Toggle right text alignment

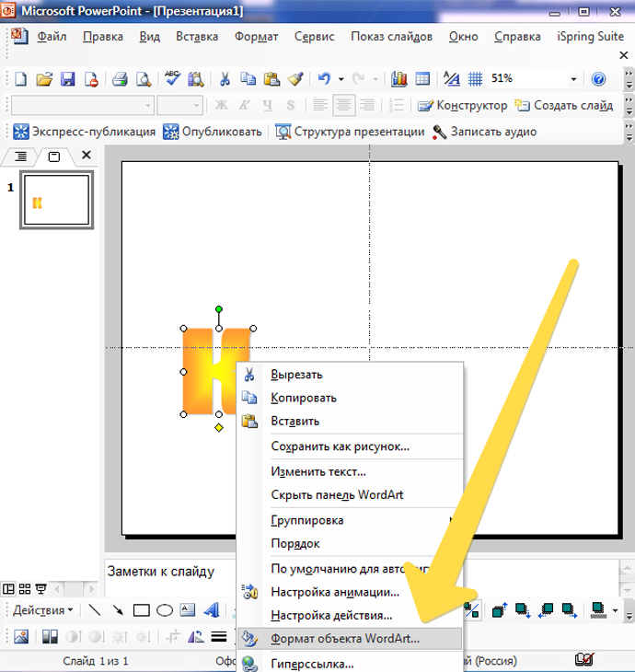367,105
